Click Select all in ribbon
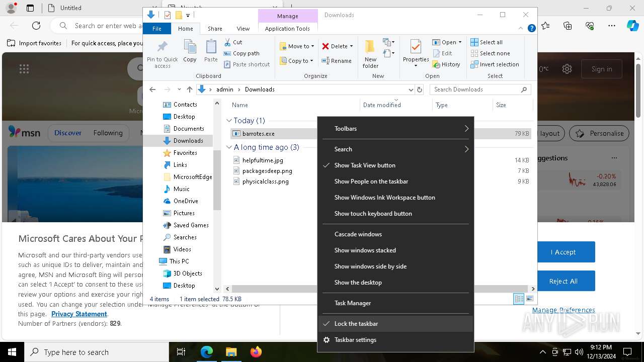 point(487,42)
